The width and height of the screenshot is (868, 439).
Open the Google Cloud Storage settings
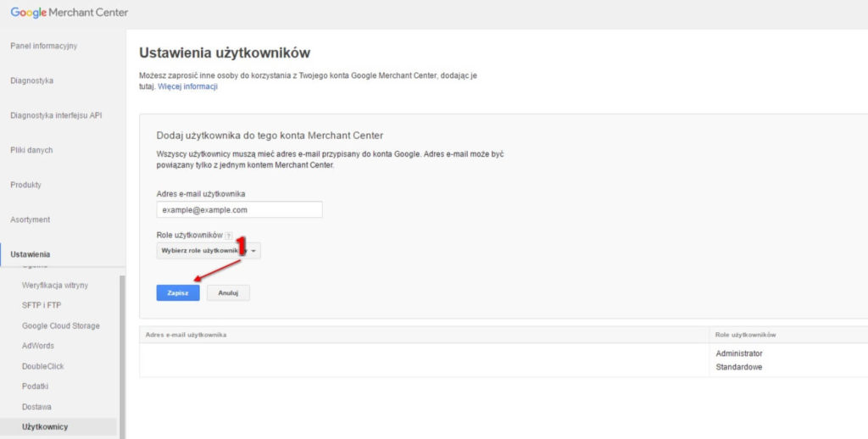[60, 325]
